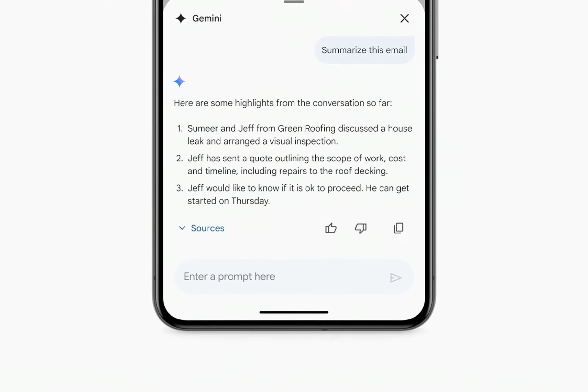Click the blue Gemini sparkle icon
This screenshot has height=392, width=588.
(179, 82)
